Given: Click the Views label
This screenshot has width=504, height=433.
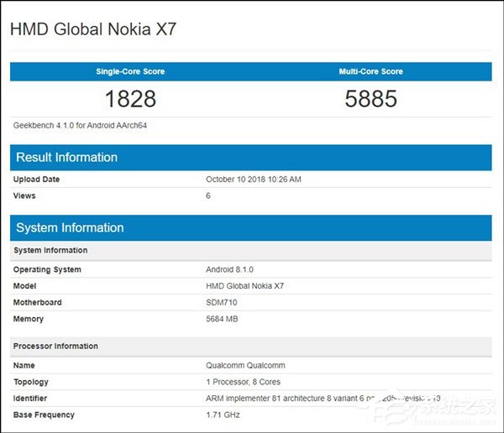Looking at the screenshot, I should tap(24, 196).
